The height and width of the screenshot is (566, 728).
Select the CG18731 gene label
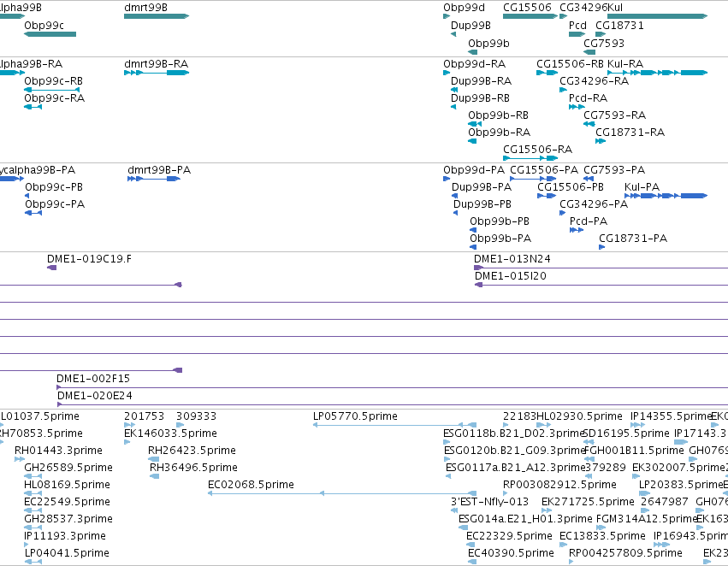pos(619,25)
